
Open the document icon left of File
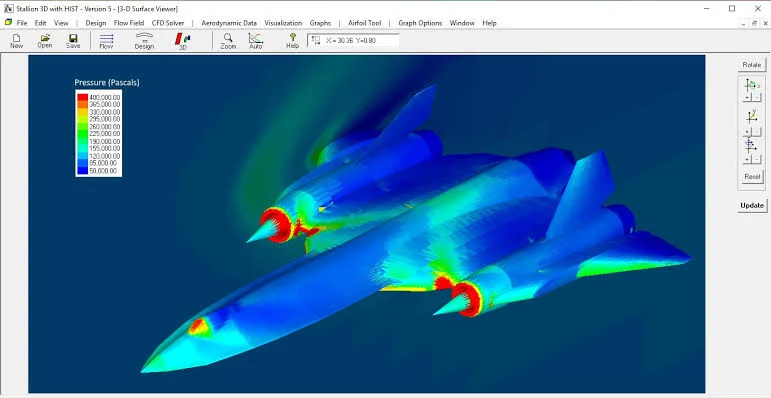click(8, 23)
